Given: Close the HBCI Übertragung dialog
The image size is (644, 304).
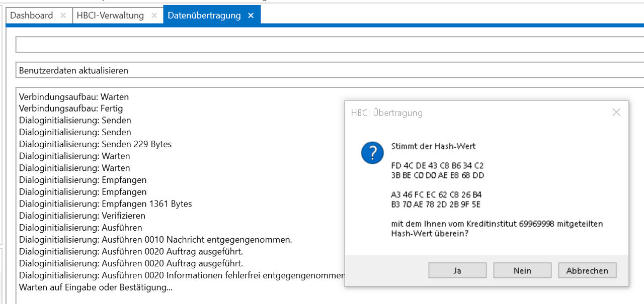Looking at the screenshot, I should pyautogui.click(x=616, y=113).
